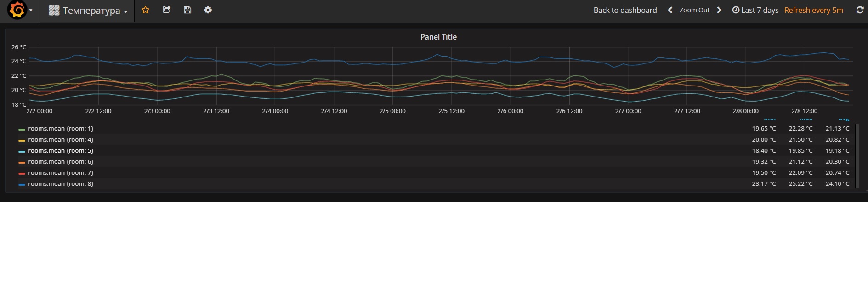868x298 pixels.
Task: Click the legend vertical scrollbar
Action: click(x=857, y=155)
